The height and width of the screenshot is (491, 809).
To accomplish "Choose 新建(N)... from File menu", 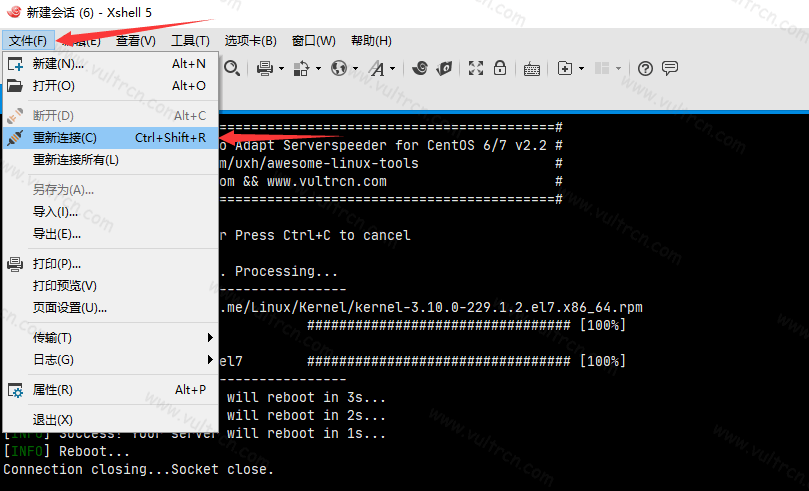I will point(111,64).
